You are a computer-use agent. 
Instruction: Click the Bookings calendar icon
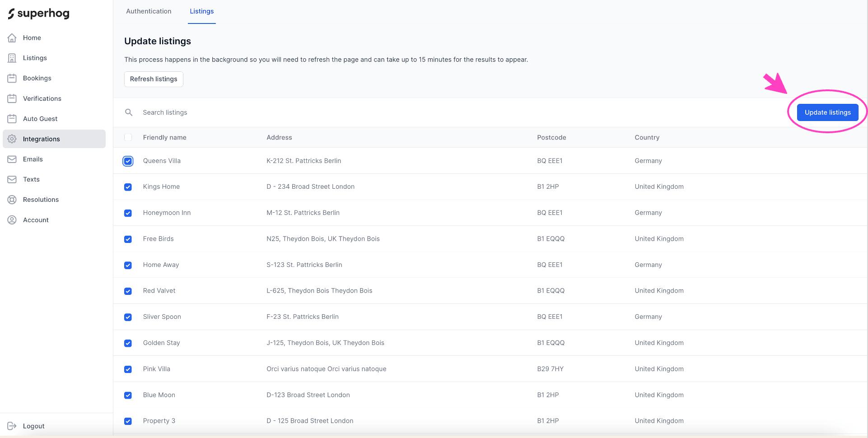coord(12,78)
